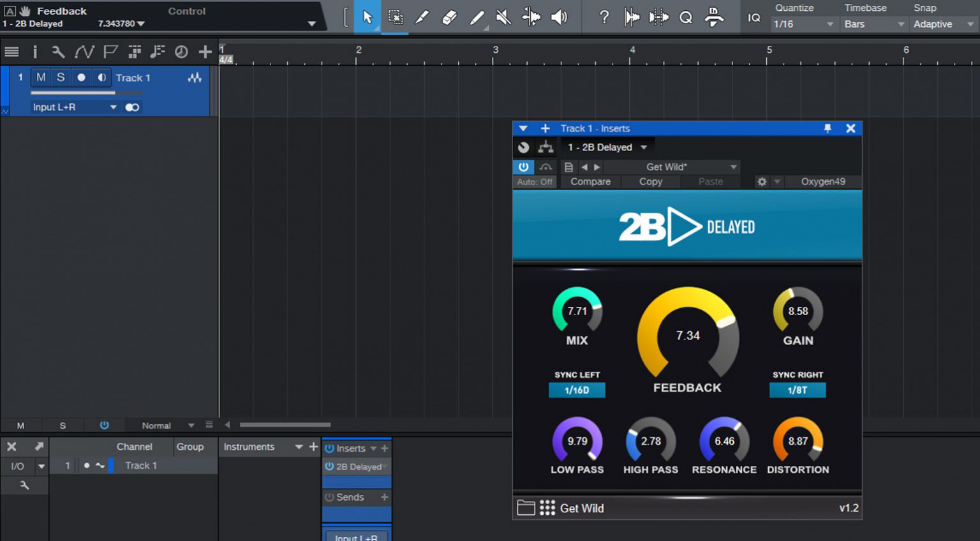The height and width of the screenshot is (541, 980).
Task: Enable record arm on Track 1
Action: [81, 77]
